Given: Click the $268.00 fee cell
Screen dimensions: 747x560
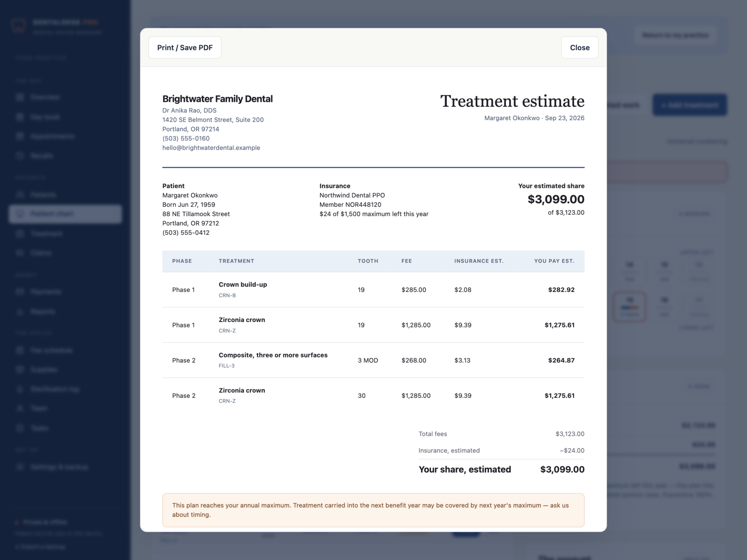Looking at the screenshot, I should coord(414,360).
